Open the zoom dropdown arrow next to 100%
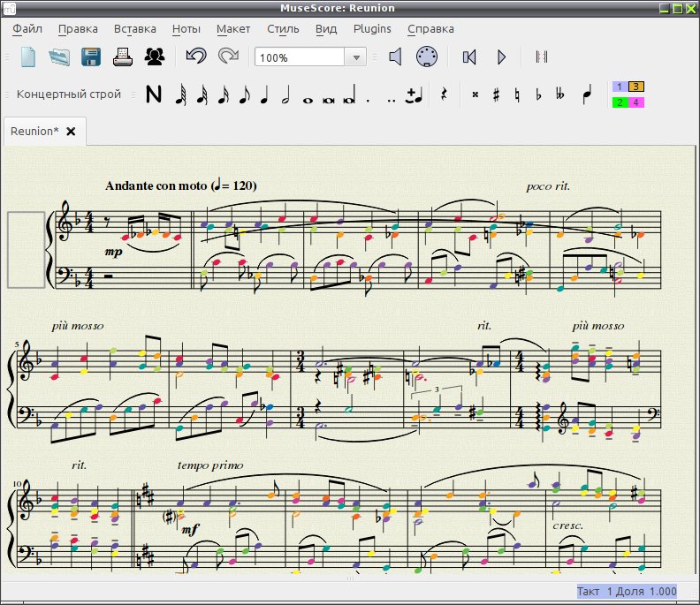Screen dimensions: 700x605 (x=356, y=57)
